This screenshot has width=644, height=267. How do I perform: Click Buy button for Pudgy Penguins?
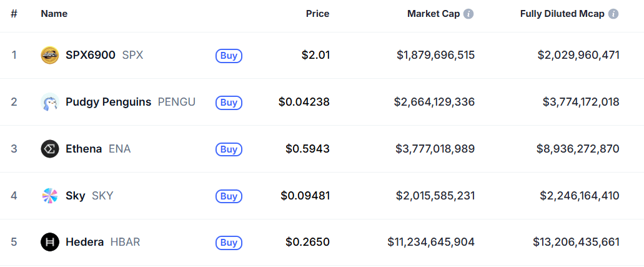click(x=229, y=103)
